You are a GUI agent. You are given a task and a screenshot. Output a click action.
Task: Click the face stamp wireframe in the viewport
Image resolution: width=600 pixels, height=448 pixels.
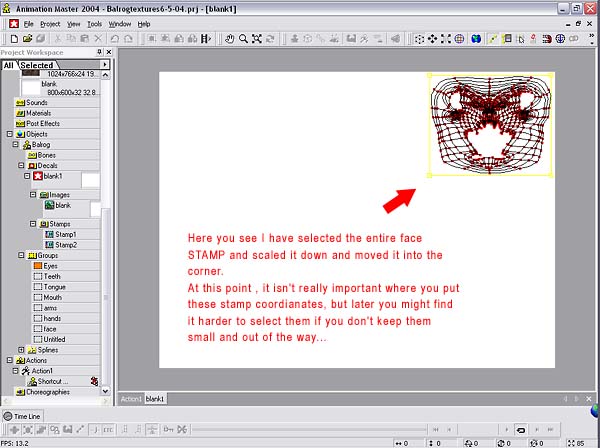tap(490, 125)
